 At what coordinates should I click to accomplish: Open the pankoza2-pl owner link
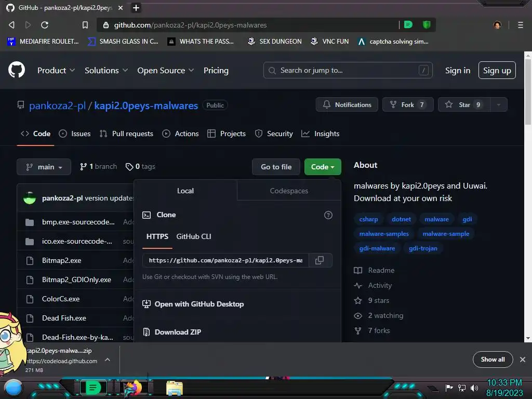click(57, 105)
